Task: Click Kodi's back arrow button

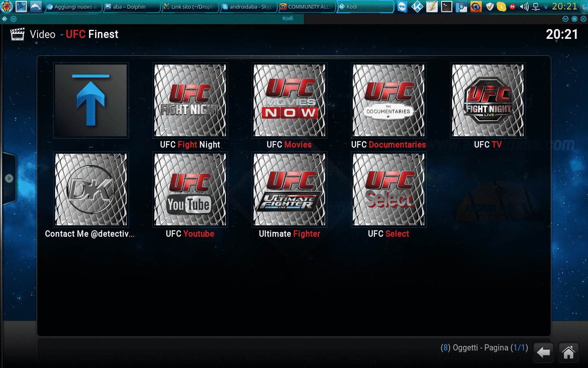Action: pos(543,352)
